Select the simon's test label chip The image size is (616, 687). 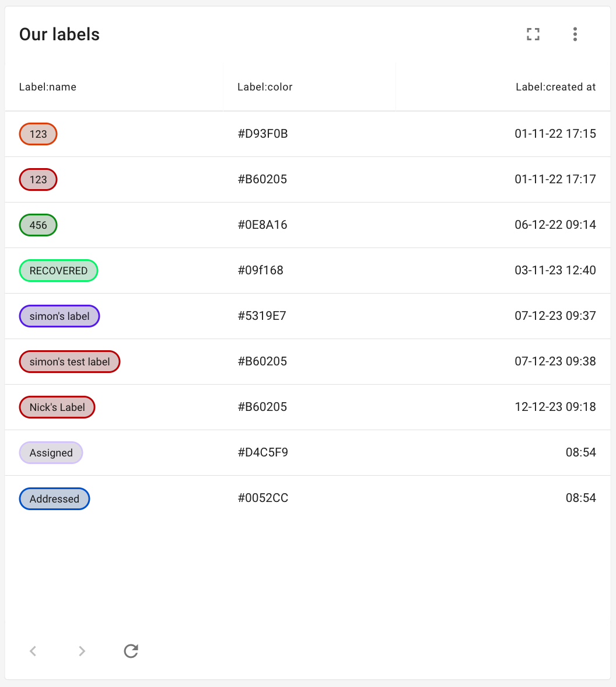pos(69,362)
